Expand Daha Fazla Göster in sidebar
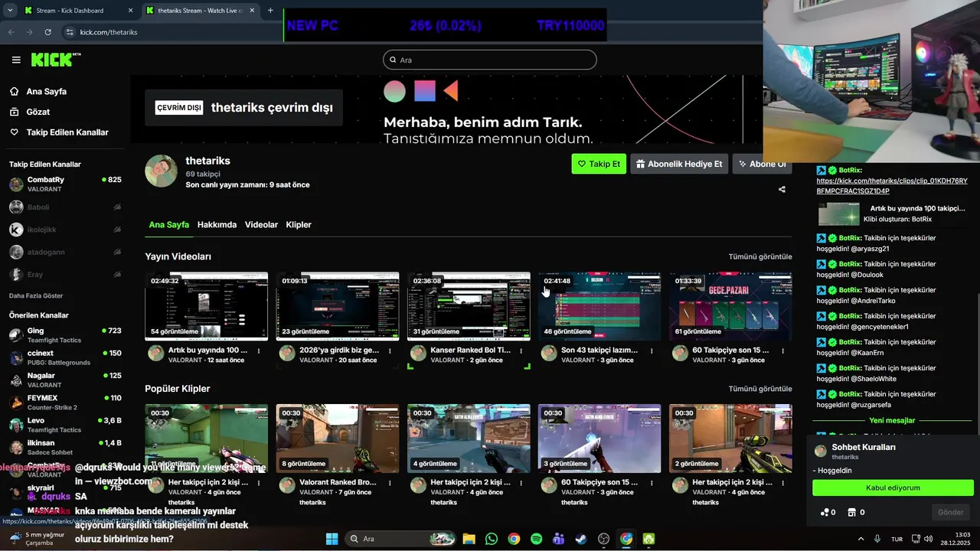The image size is (980, 551). [36, 295]
